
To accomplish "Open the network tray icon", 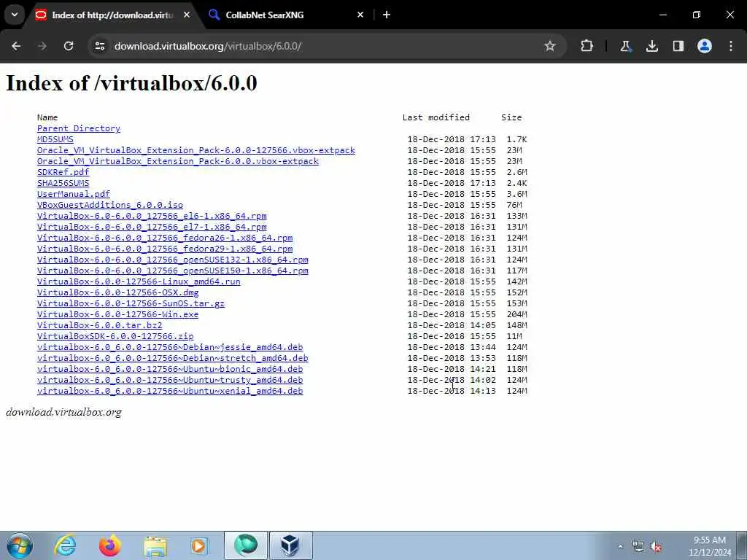I will pyautogui.click(x=638, y=547).
